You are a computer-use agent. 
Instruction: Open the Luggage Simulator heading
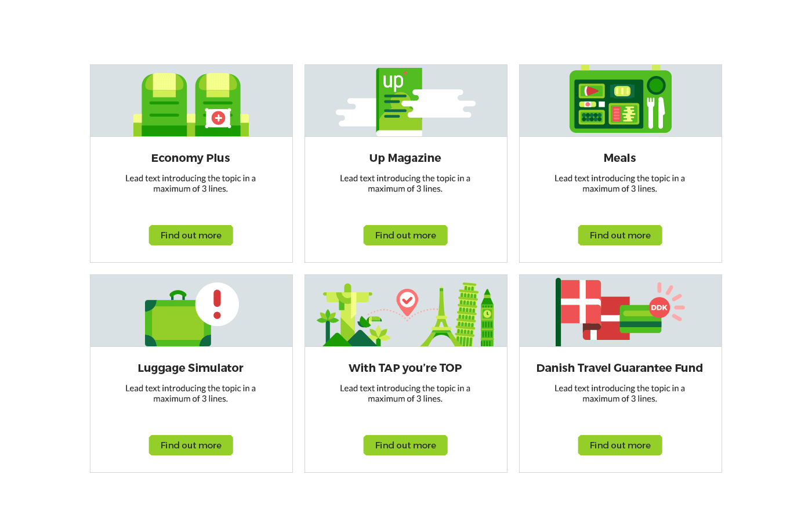tap(191, 368)
